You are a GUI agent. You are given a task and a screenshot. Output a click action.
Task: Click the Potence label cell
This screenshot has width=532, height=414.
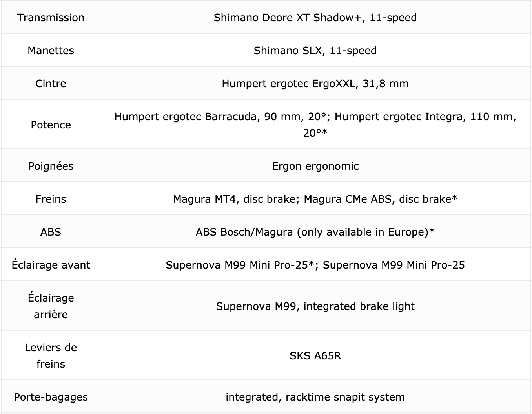click(51, 125)
